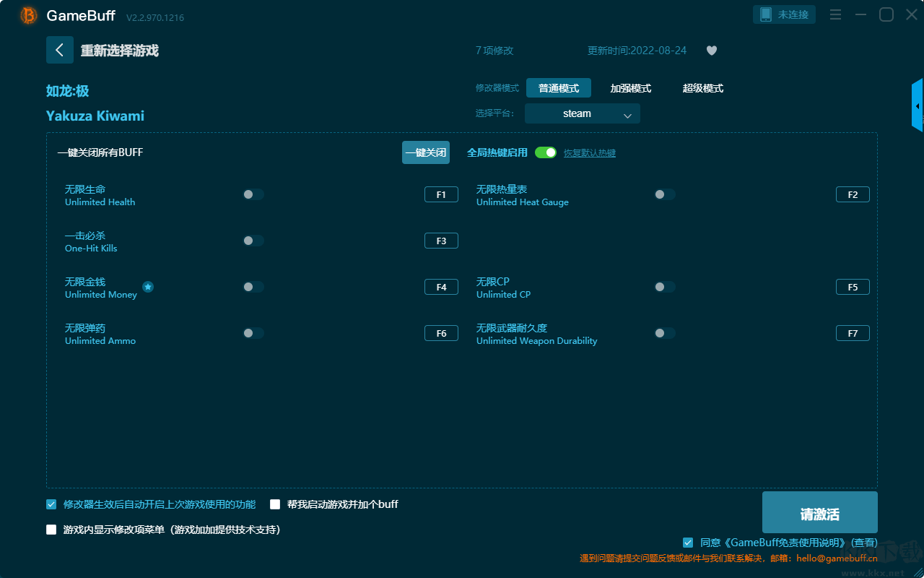
Task: Click hello@gamebuff.cn support email text
Action: click(837, 558)
